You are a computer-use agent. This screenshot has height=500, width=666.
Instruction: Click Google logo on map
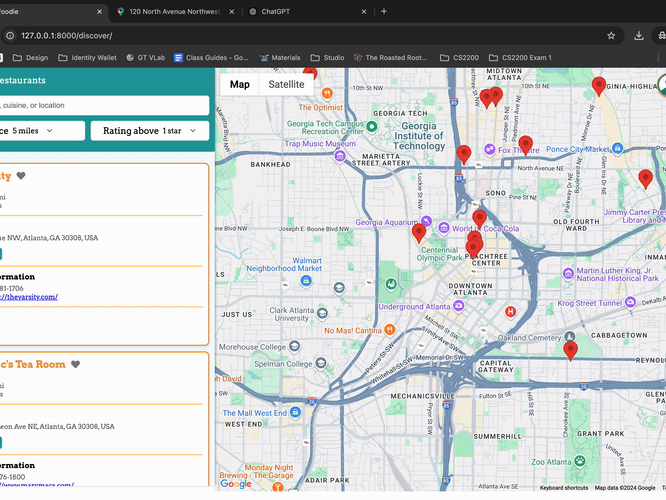(x=236, y=484)
